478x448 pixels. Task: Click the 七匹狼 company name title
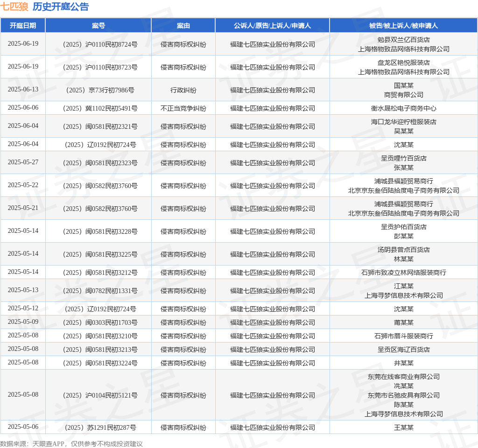tap(14, 7)
